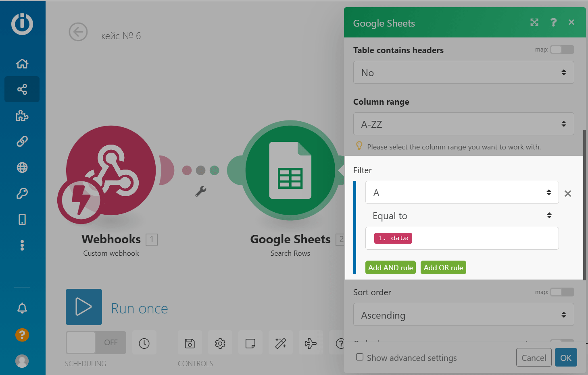Screen dimensions: 588x375
Task: Open Templates puzzle icon in sidebar
Action: point(22,116)
